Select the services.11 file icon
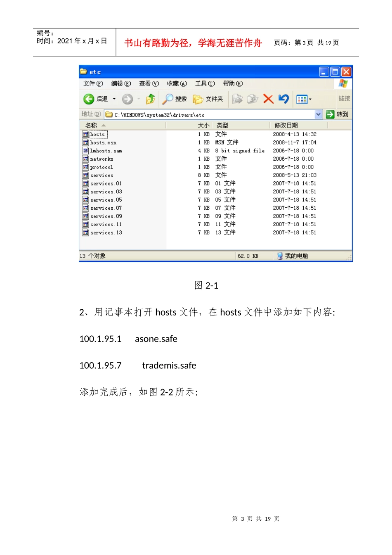The height and width of the screenshot is (555, 392). pyautogui.click(x=85, y=224)
